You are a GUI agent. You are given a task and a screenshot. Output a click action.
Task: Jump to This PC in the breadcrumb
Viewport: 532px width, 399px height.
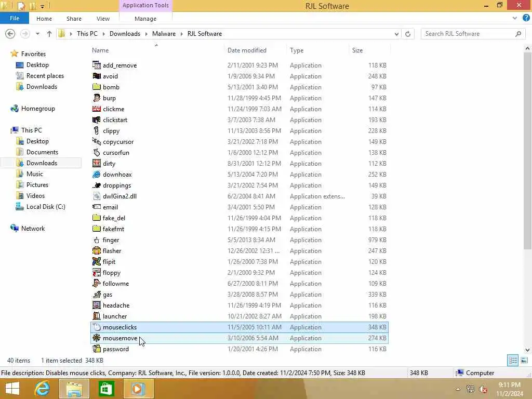pyautogui.click(x=87, y=34)
